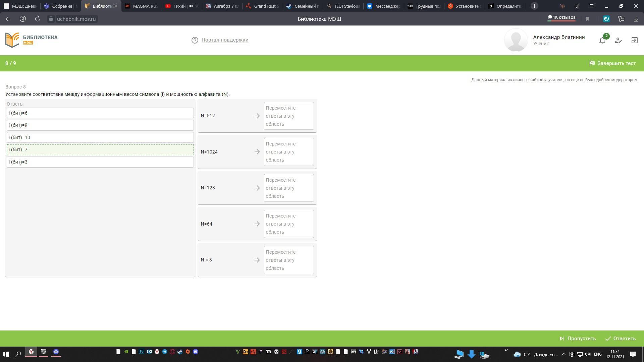Click the logout icon in the header
Image resolution: width=644 pixels, height=362 pixels.
(x=634, y=40)
